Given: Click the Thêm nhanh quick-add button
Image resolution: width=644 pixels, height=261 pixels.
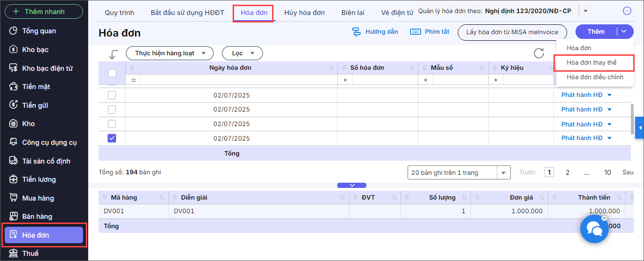Looking at the screenshot, I should 44,11.
